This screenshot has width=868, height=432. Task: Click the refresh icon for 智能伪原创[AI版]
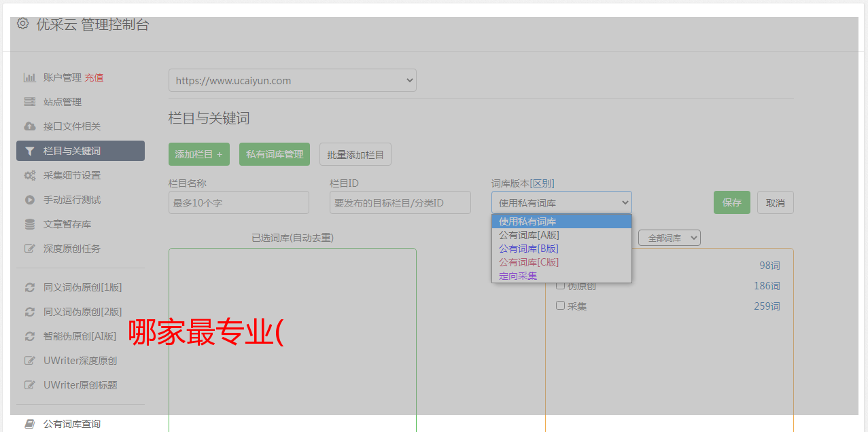(x=29, y=336)
